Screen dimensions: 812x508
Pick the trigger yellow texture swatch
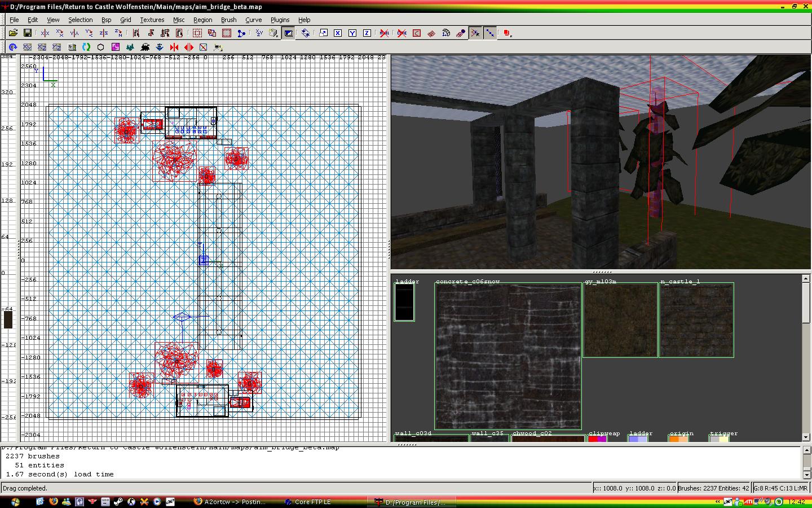(719, 439)
